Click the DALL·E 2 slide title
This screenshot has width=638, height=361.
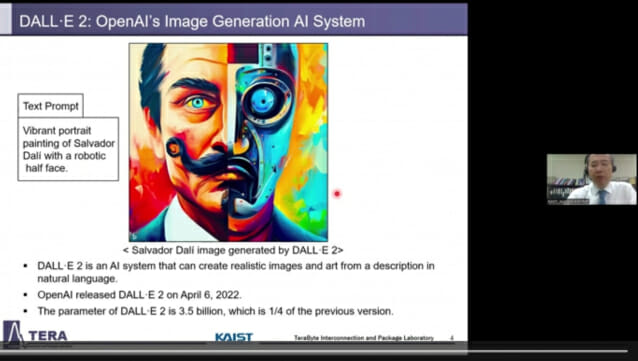[192, 21]
